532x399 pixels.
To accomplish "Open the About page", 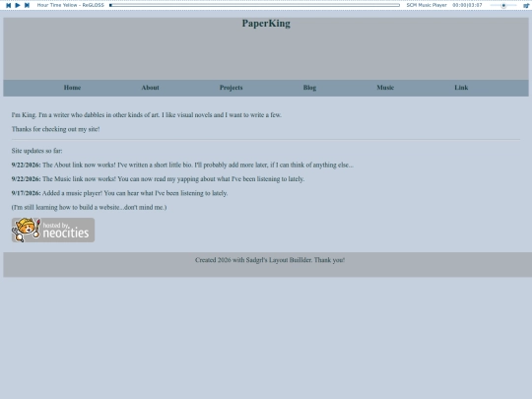I will (150, 88).
